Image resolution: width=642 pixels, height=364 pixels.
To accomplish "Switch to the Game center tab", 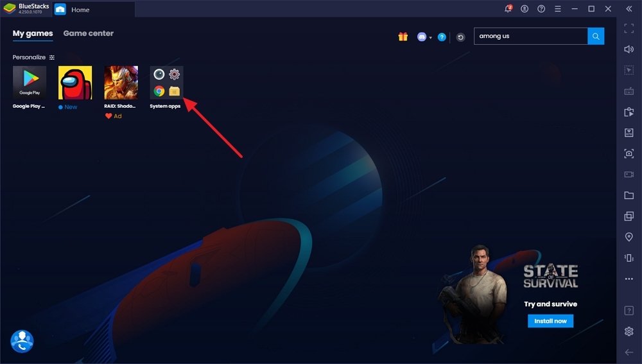I will pos(89,33).
